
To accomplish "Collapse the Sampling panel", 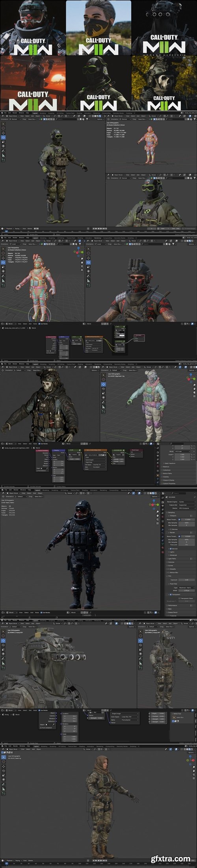I will (x=167, y=513).
